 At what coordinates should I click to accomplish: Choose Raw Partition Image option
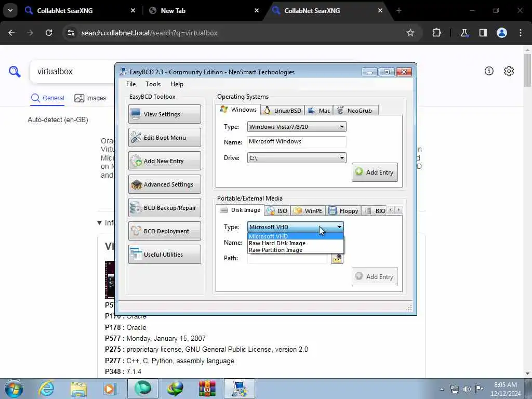[296, 250]
